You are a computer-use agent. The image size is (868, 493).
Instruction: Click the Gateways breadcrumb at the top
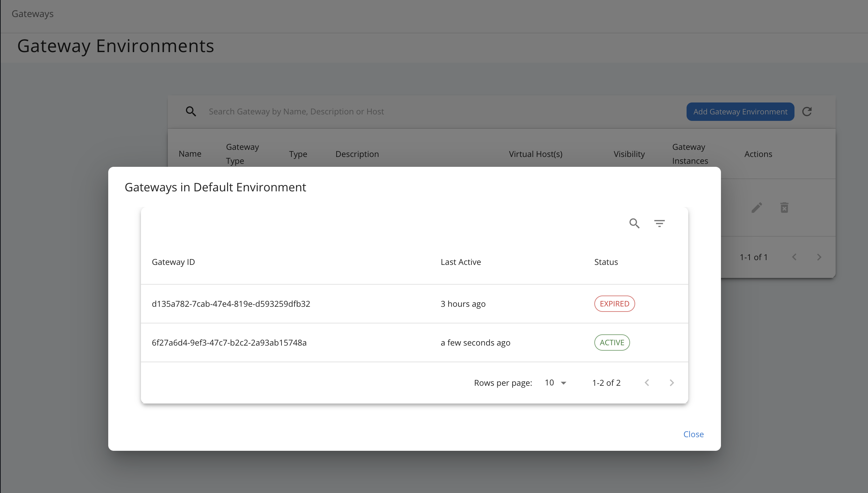pyautogui.click(x=33, y=14)
